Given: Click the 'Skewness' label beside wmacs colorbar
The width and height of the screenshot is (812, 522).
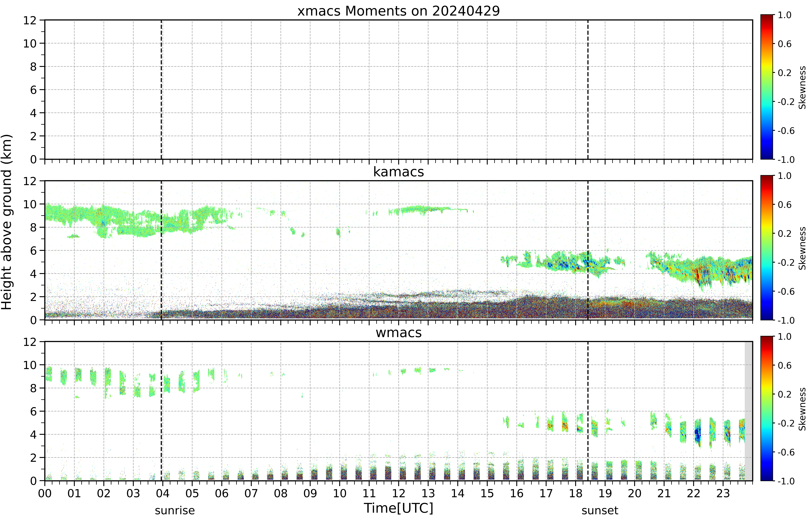Looking at the screenshot, I should 802,409.
